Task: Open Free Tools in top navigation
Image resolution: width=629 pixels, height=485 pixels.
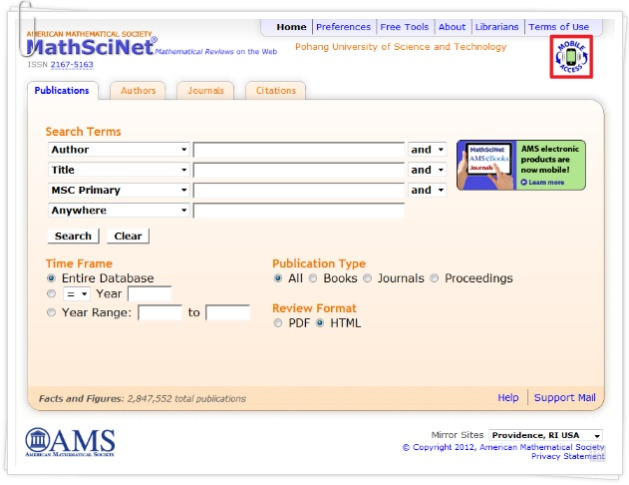Action: tap(404, 27)
